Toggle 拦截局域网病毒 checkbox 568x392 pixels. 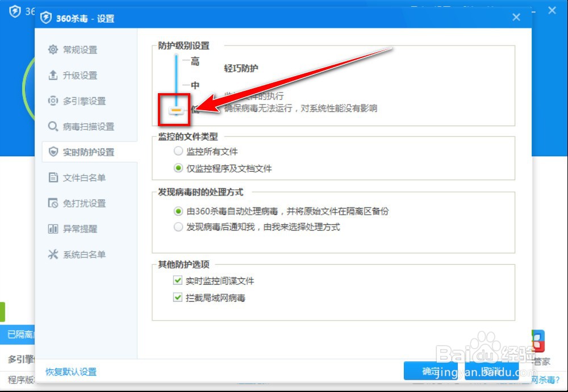point(177,298)
